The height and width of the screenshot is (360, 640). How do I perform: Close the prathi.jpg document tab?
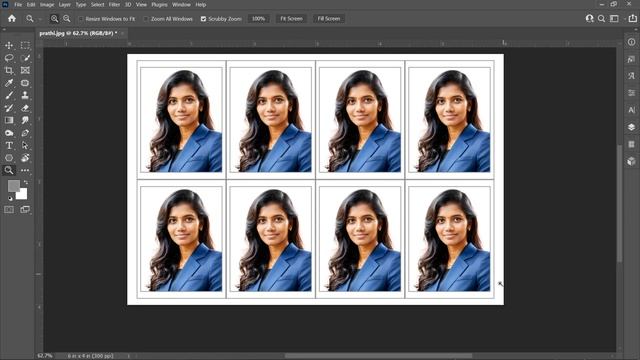click(122, 33)
